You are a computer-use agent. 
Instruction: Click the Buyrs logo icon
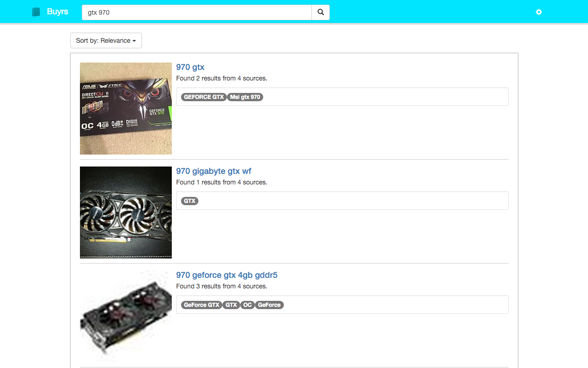click(36, 12)
